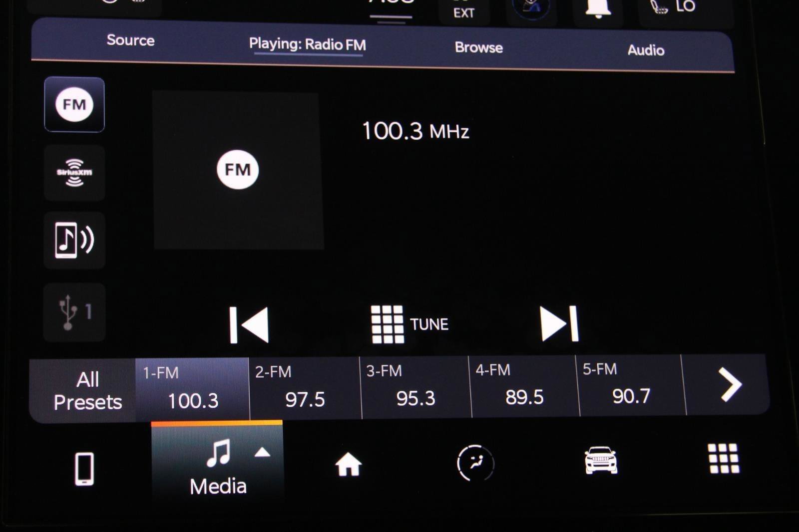Show next page of presets
The image size is (799, 532).
729,384
